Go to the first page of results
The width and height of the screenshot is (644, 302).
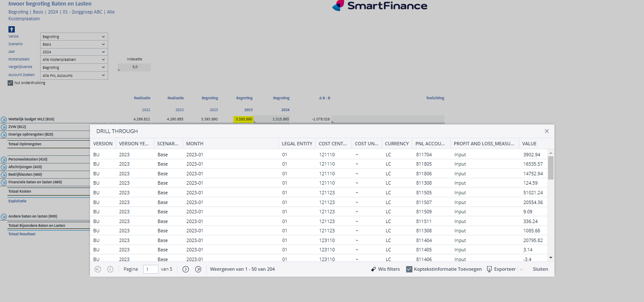tap(98, 269)
